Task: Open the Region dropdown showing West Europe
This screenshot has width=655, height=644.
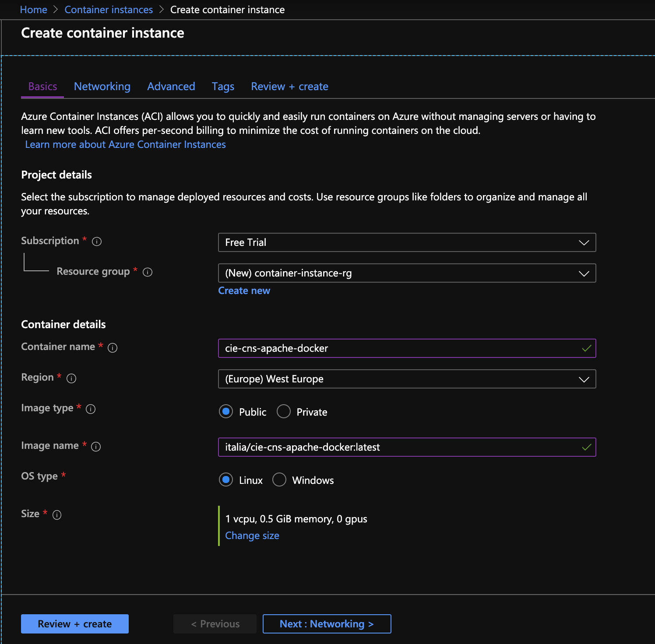Action: coord(407,379)
